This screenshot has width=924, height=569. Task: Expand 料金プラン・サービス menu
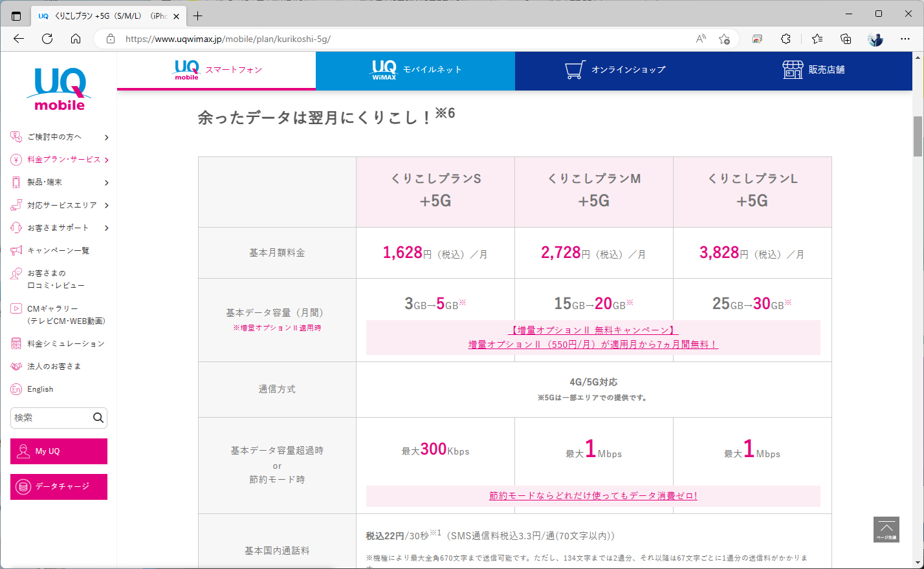(x=59, y=160)
